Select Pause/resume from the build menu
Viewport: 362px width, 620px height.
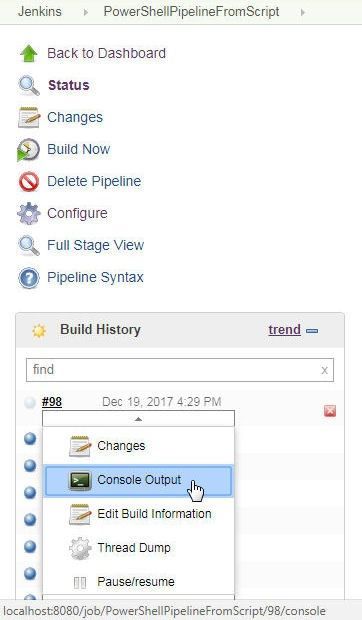[138, 582]
